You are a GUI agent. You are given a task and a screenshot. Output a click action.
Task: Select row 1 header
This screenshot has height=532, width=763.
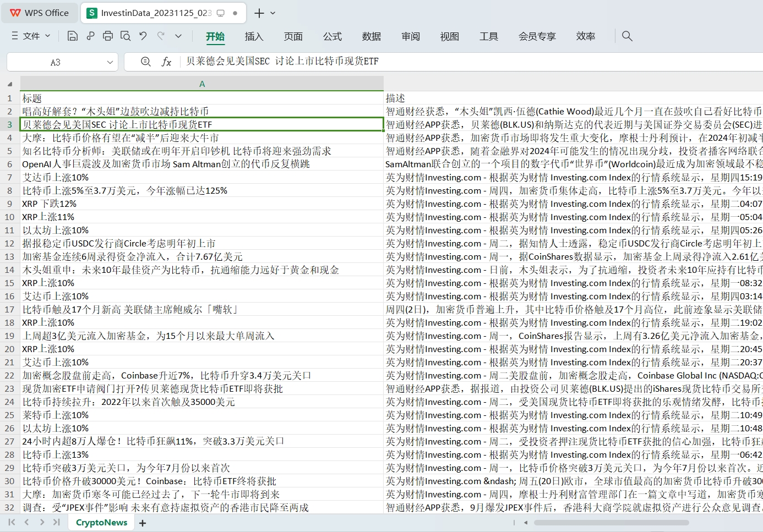pyautogui.click(x=10, y=98)
